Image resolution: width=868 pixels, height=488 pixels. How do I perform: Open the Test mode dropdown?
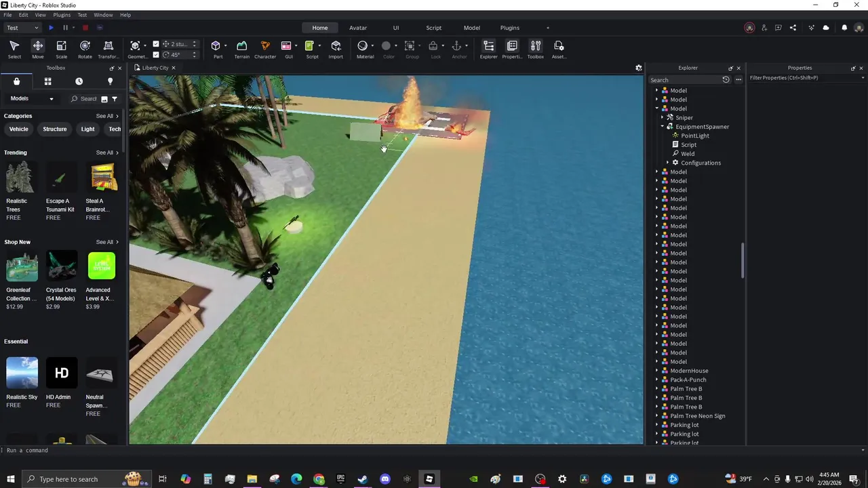22,28
